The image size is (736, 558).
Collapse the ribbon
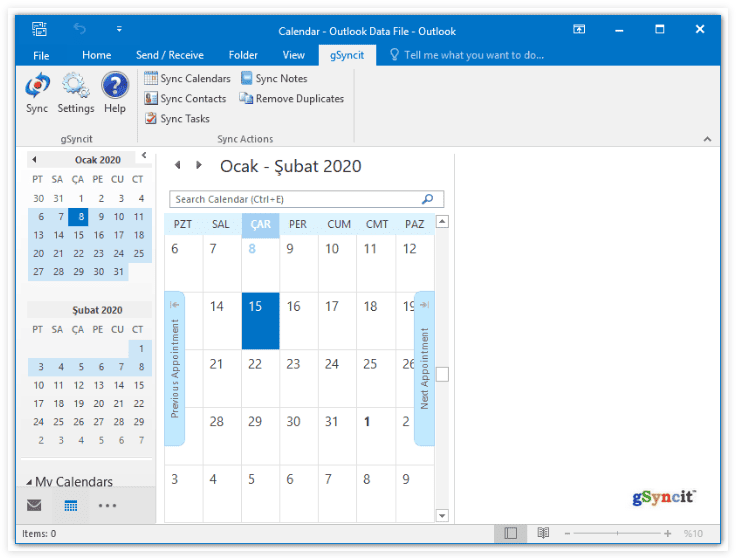pyautogui.click(x=707, y=139)
